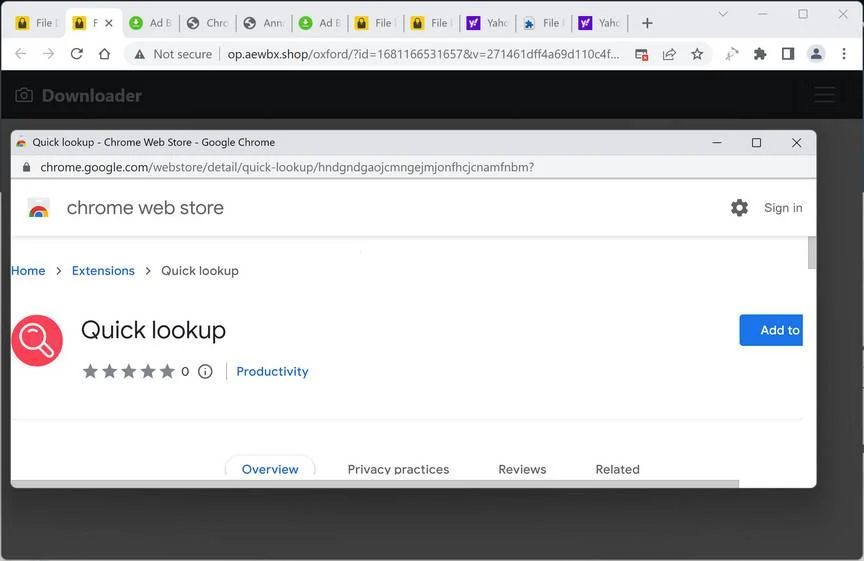Viewport: 864px width, 561px height.
Task: Open Chrome Web Store settings gear
Action: (739, 208)
